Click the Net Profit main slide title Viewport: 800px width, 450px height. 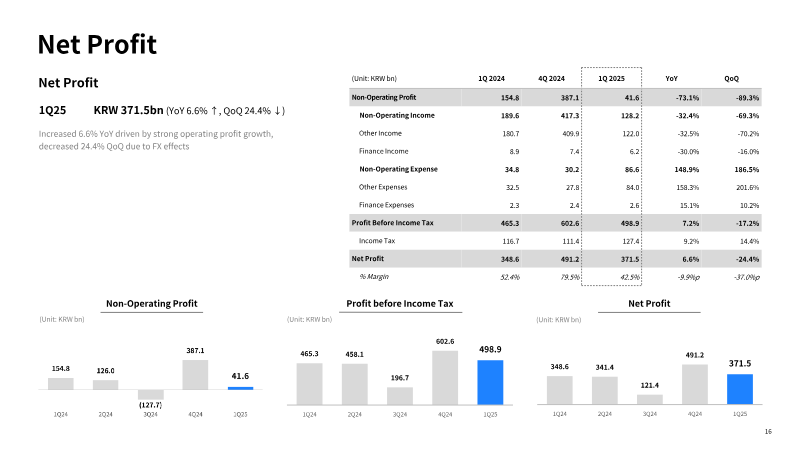[x=97, y=44]
